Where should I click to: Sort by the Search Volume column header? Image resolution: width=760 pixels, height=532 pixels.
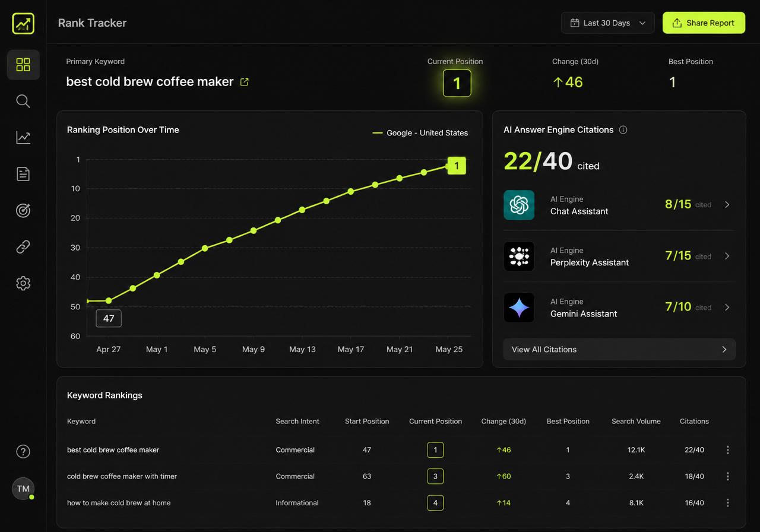click(x=636, y=421)
